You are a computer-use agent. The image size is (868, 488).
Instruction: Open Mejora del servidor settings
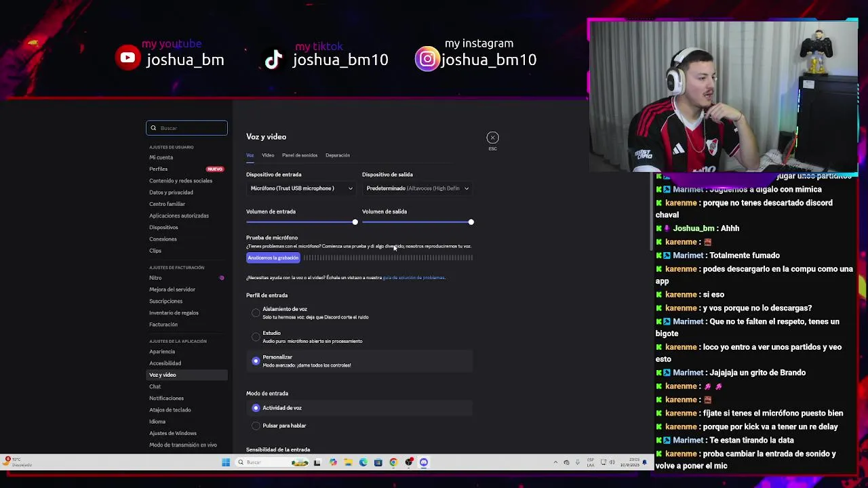tap(172, 289)
